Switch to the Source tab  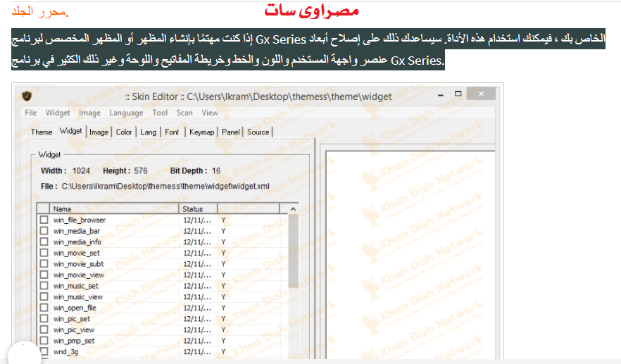coord(258,132)
